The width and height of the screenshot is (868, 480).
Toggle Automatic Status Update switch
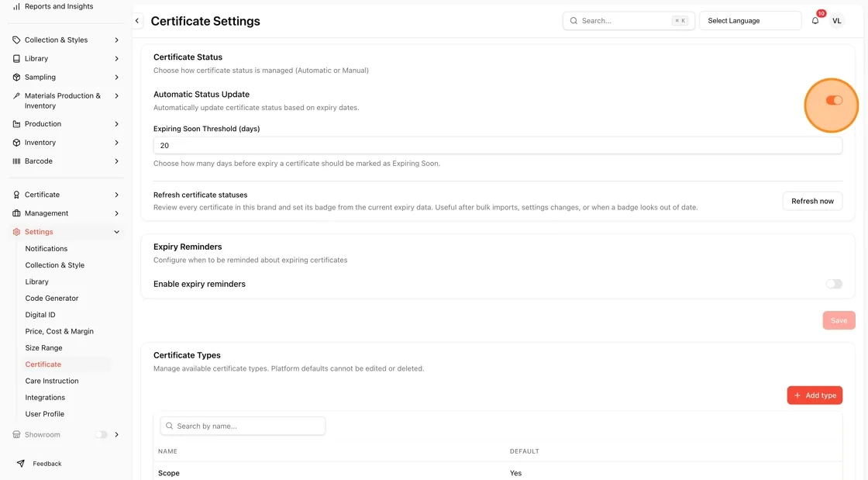coord(834,100)
